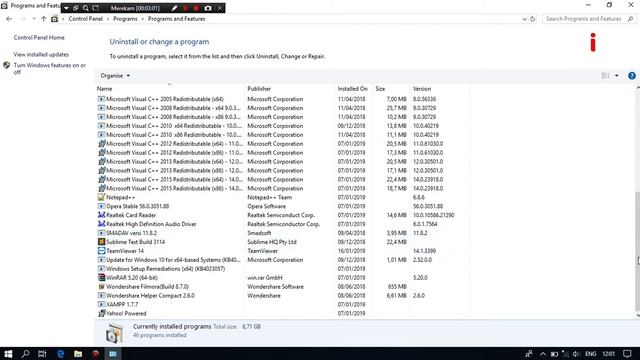This screenshot has height=360, width=640.
Task: Show hidden system tray icons
Action: (x=543, y=353)
